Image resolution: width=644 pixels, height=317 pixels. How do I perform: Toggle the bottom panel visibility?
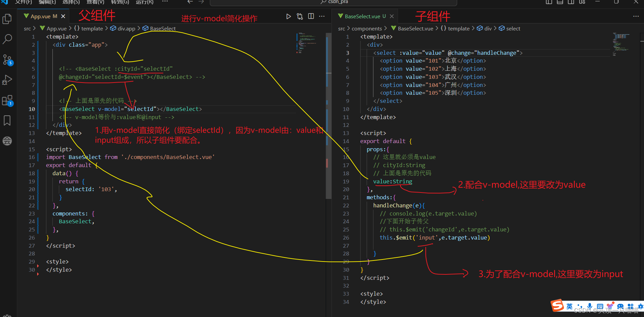pos(560,2)
